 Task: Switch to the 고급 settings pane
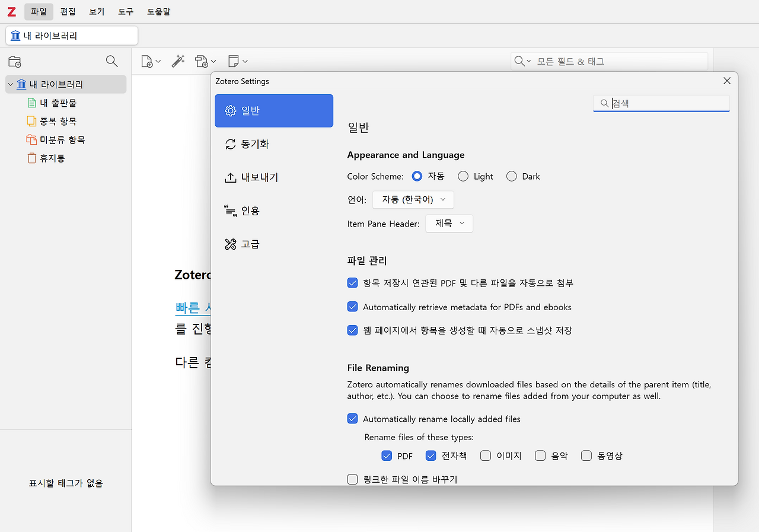pos(274,244)
